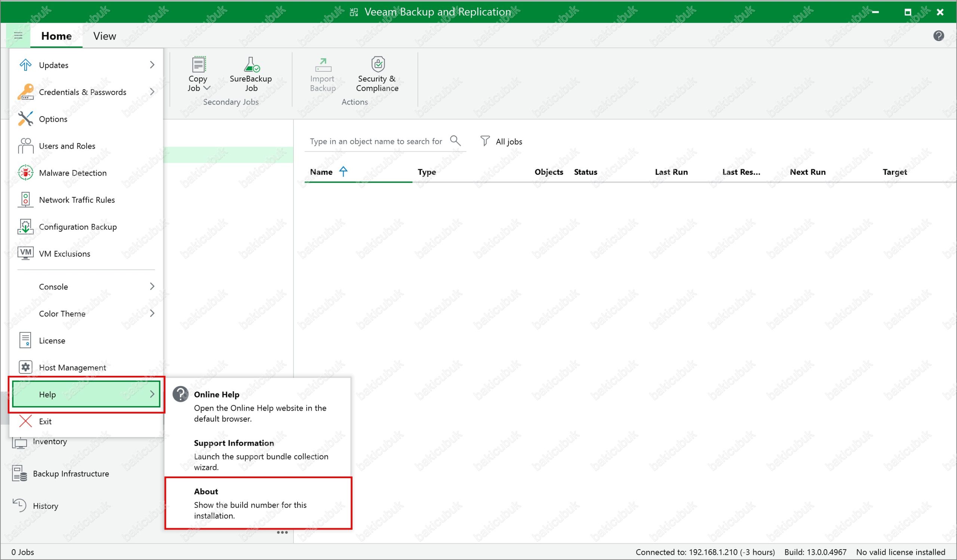Switch to the View ribbon tab
This screenshot has height=560, width=957.
tap(105, 36)
